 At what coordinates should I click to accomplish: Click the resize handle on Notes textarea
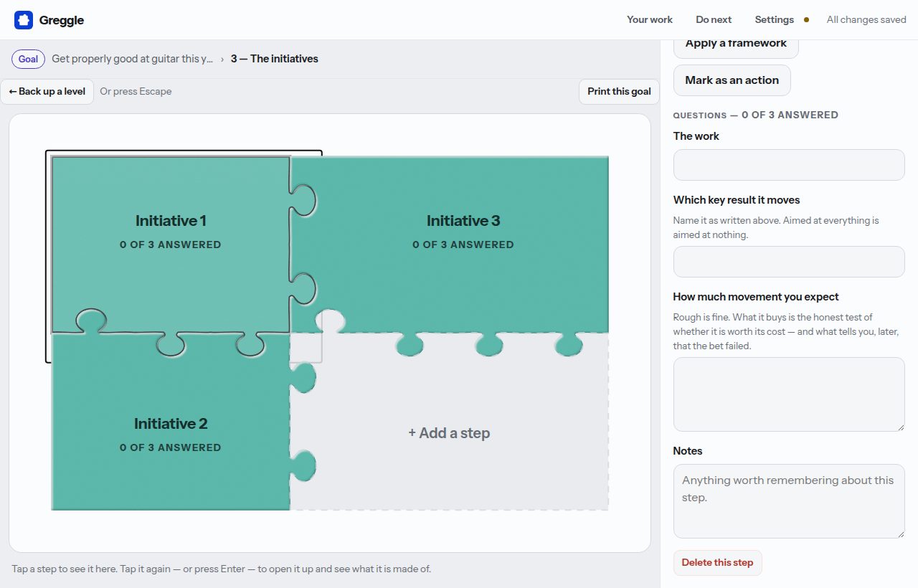(x=900, y=534)
